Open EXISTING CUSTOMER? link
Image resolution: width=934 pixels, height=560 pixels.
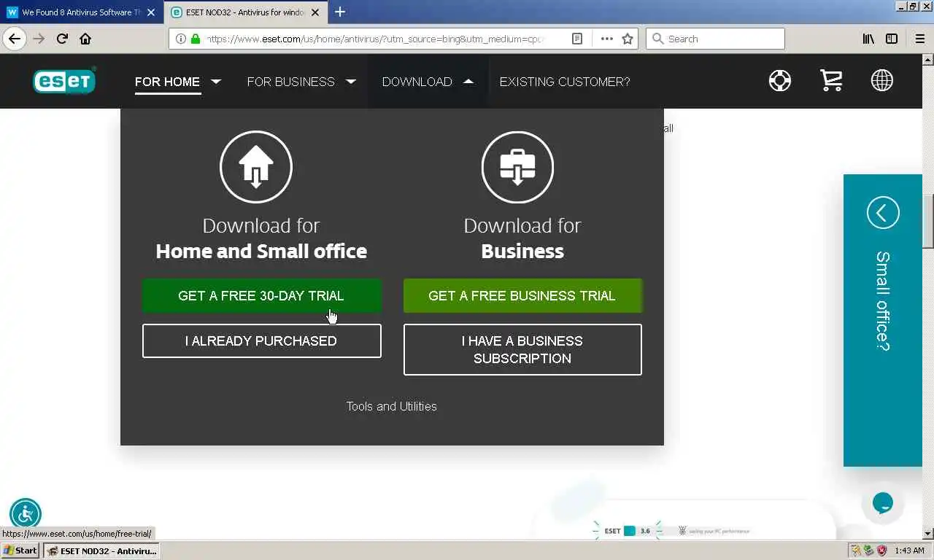coord(565,82)
